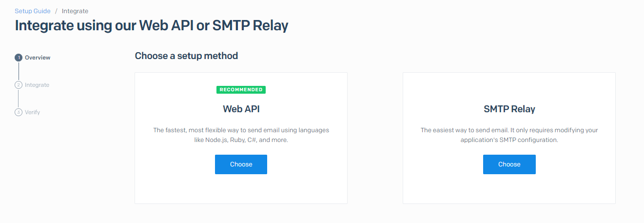
Task: Click the Web API description text
Action: coord(241,135)
